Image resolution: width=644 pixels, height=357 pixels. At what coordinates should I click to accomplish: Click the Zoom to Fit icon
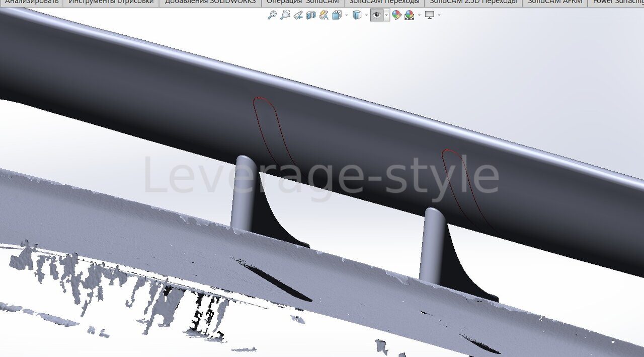(272, 16)
